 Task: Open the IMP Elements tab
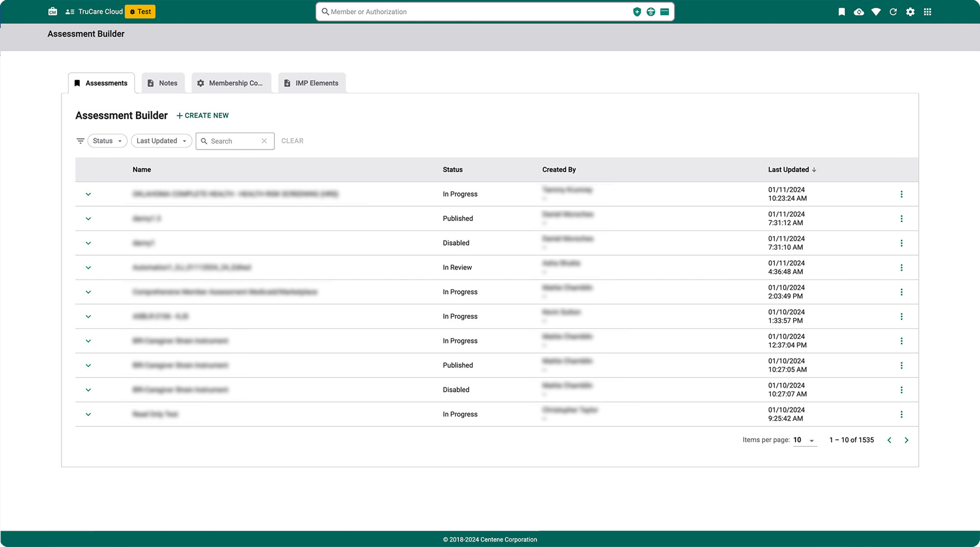[312, 83]
